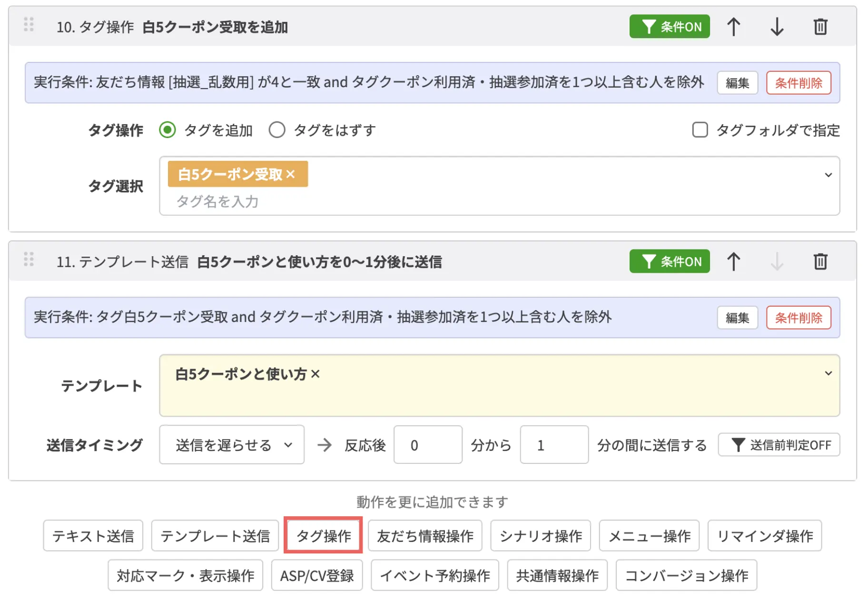
Task: Expand the tag selection dropdown chevron
Action: click(829, 175)
